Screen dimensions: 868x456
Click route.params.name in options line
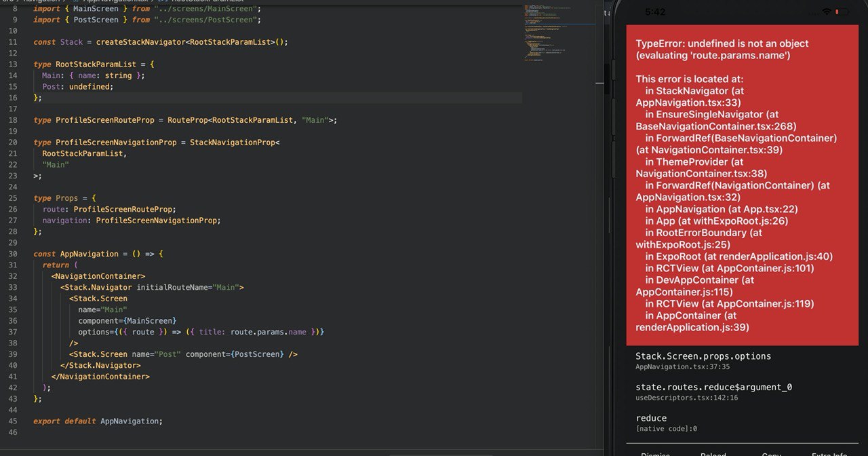coord(269,332)
